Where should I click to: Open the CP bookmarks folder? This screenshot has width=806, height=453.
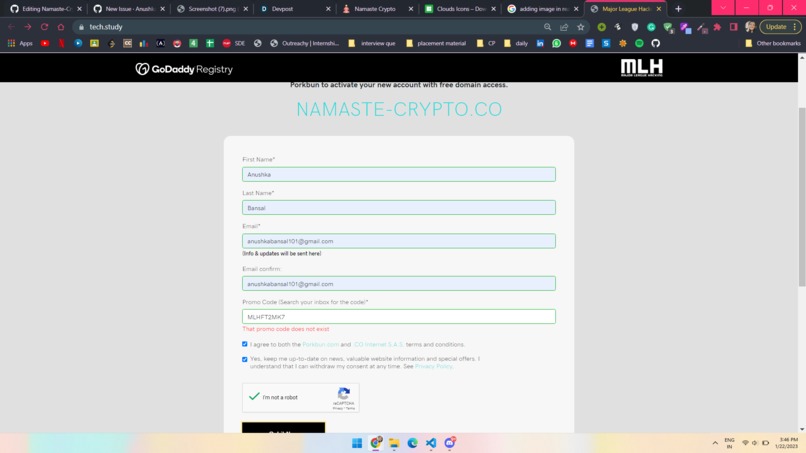[x=486, y=43]
